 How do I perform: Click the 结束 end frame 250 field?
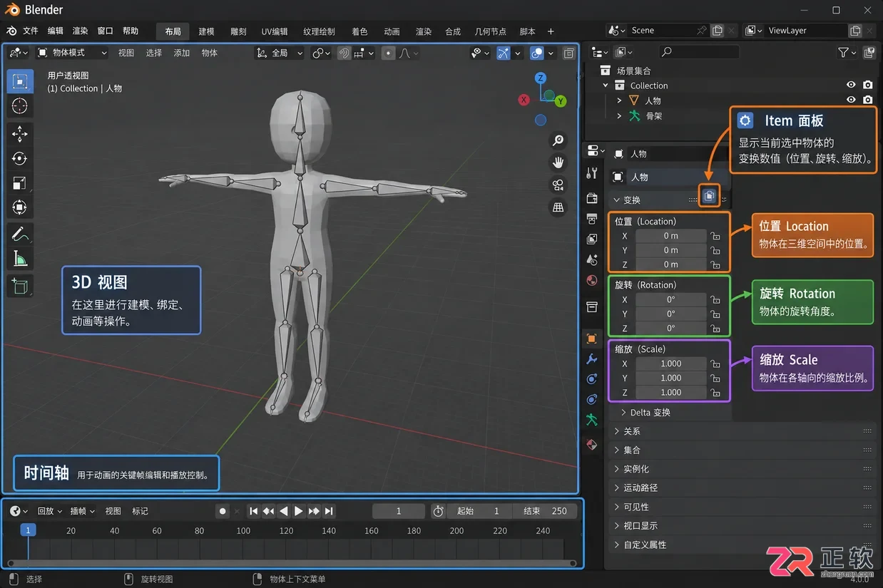546,511
